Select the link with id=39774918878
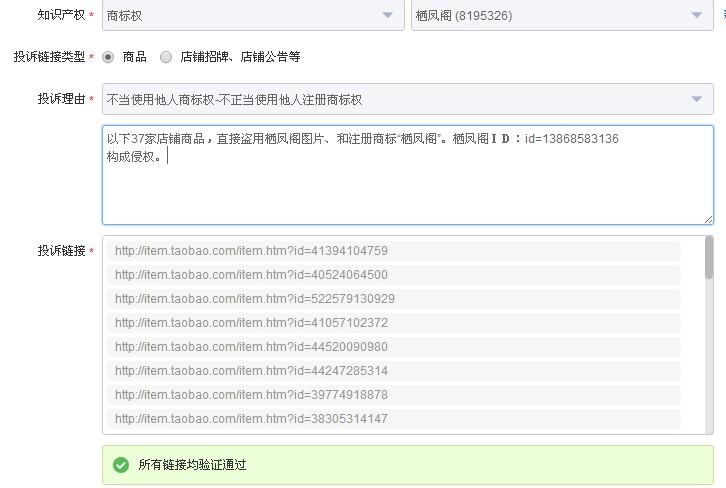 394,395
